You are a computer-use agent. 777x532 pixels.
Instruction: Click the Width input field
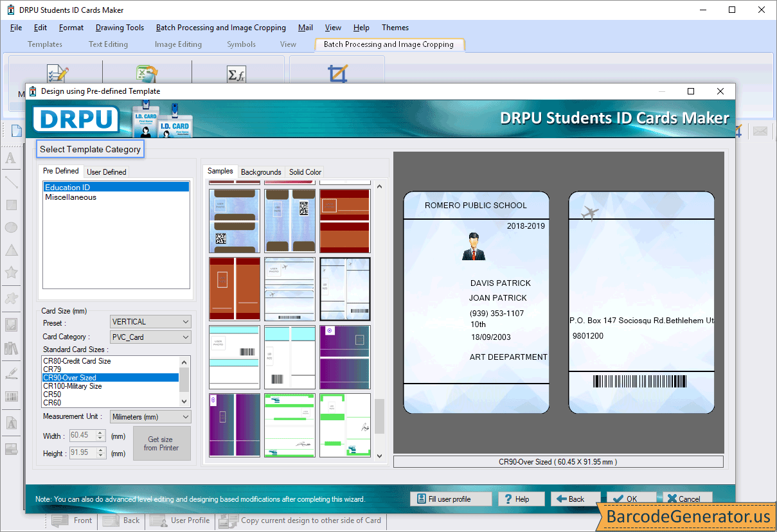point(83,436)
